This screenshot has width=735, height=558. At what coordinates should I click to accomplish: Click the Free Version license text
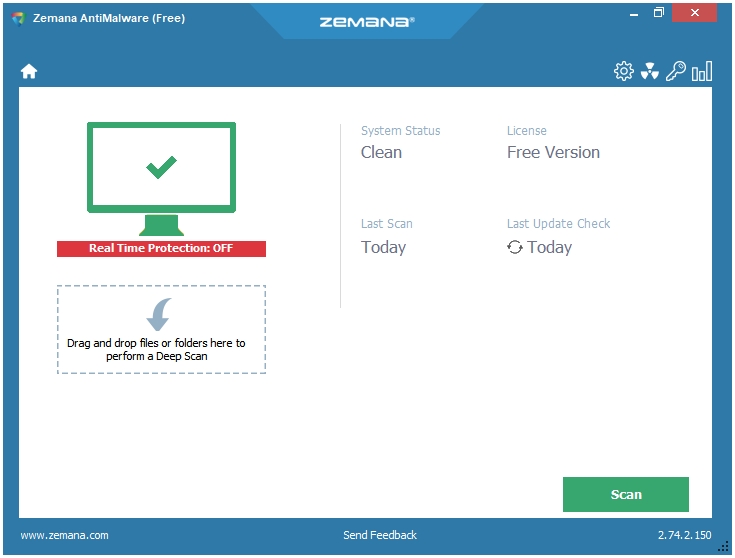[x=553, y=152]
